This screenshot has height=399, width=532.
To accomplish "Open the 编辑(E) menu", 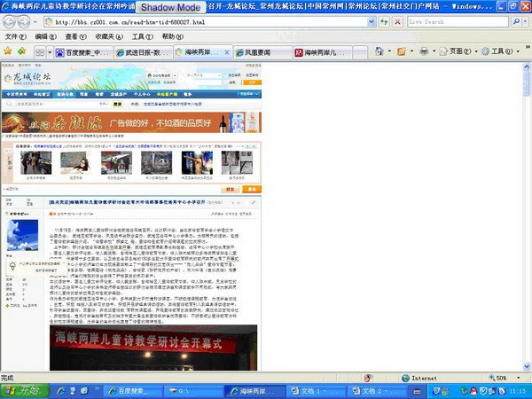I will coord(46,36).
